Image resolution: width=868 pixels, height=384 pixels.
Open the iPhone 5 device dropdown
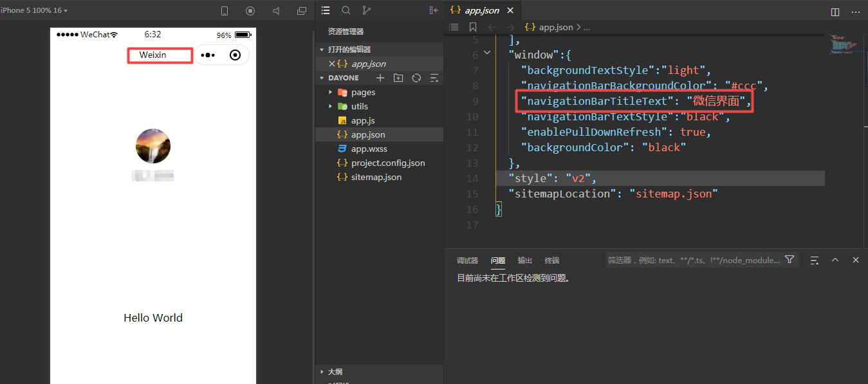point(34,11)
